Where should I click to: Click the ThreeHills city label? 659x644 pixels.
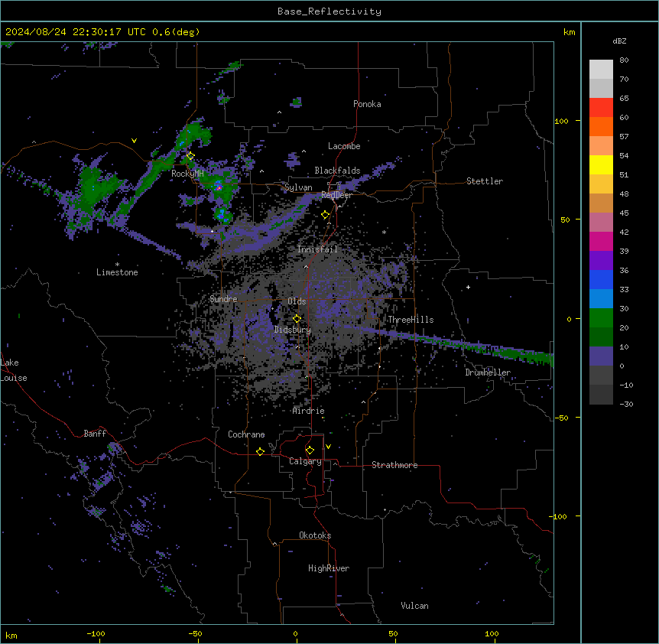point(411,320)
